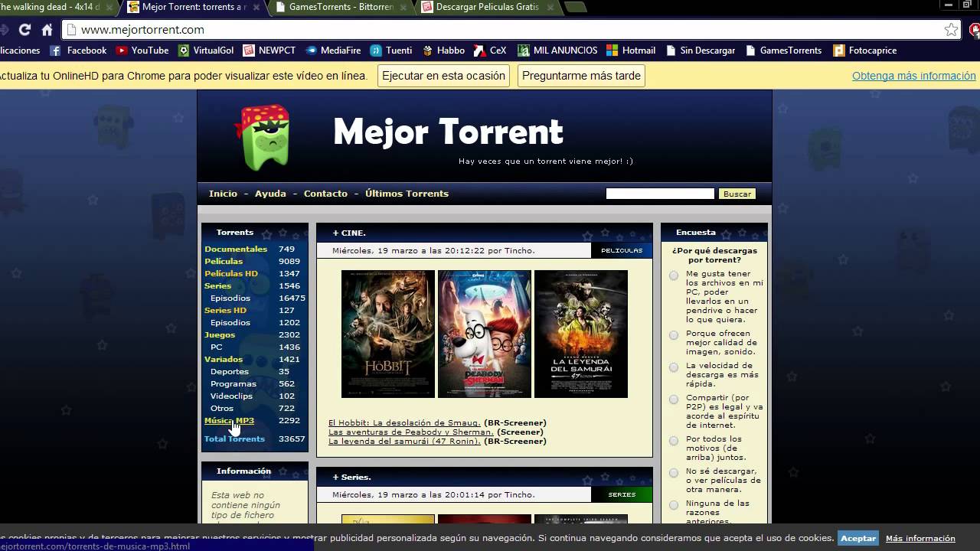980x551 pixels.
Task: Open NEWPCT bookmark
Action: [x=269, y=51]
